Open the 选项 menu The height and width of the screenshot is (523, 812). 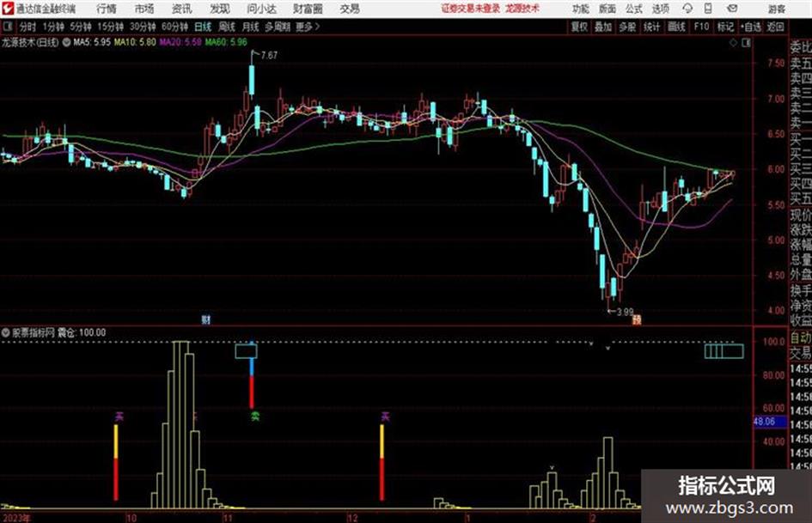coord(660,9)
